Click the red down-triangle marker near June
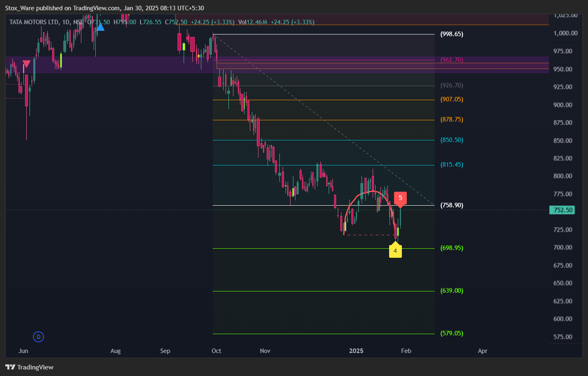Screen dimensions: 588x376 (x=26, y=64)
